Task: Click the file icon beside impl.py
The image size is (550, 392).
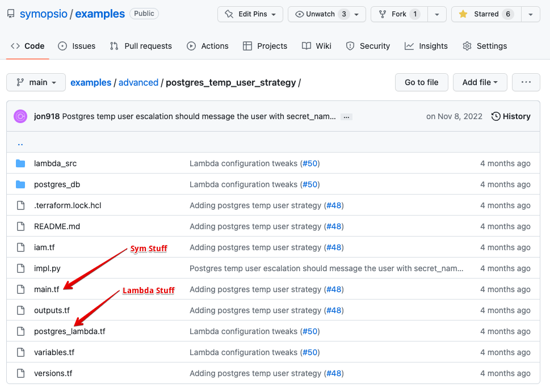Action: pos(20,268)
